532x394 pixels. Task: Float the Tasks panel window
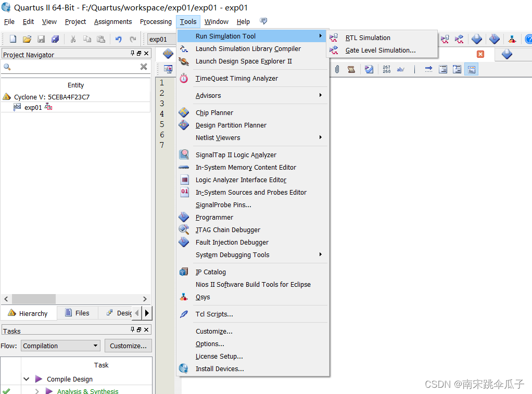(139, 329)
